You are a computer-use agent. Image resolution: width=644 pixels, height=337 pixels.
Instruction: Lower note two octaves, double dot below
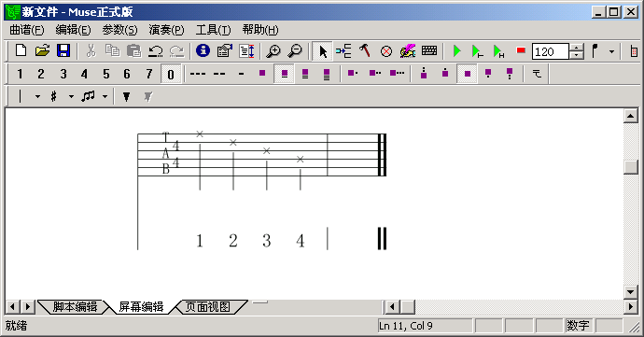(x=510, y=74)
